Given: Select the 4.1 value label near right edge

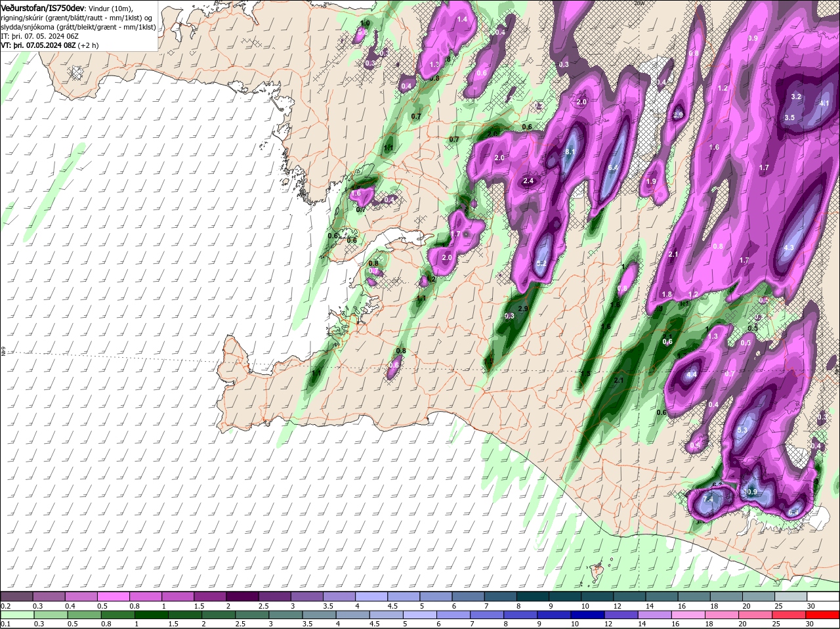Looking at the screenshot, I should point(824,103).
